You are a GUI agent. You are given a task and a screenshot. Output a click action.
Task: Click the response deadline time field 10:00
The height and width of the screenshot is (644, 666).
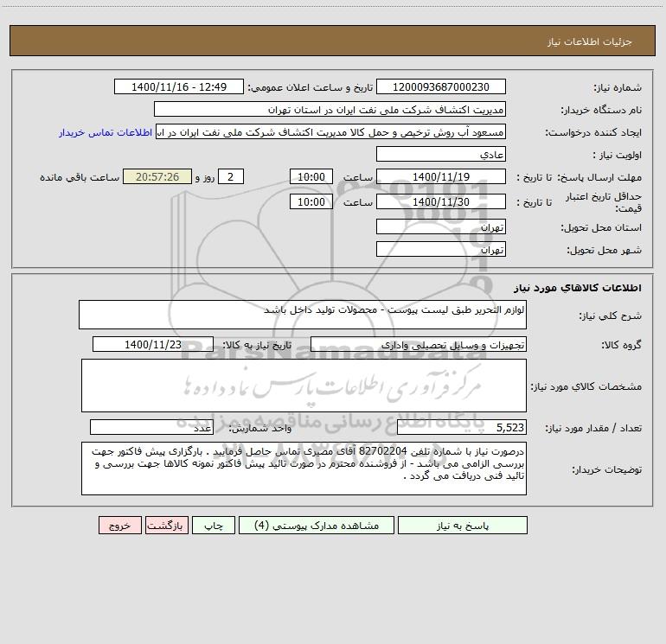pyautogui.click(x=311, y=176)
